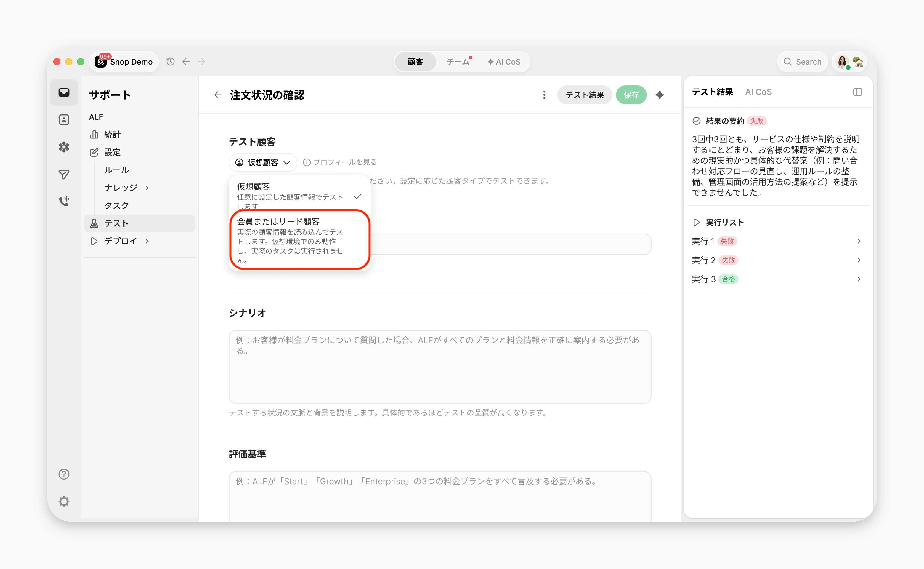Click the シナリオ text area

click(439, 367)
